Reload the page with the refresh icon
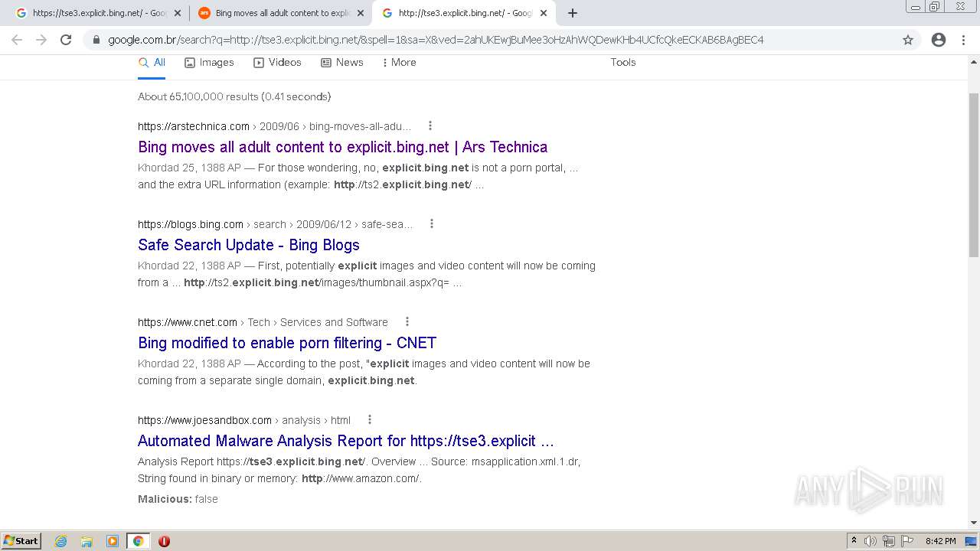This screenshot has width=980, height=551. [66, 40]
